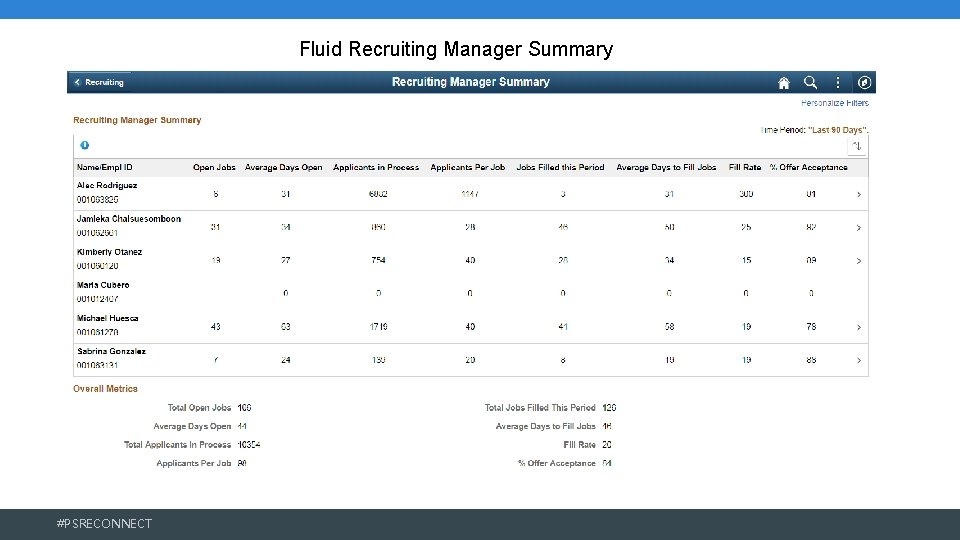Click the #PSRECONNECT footer text

coord(104,523)
